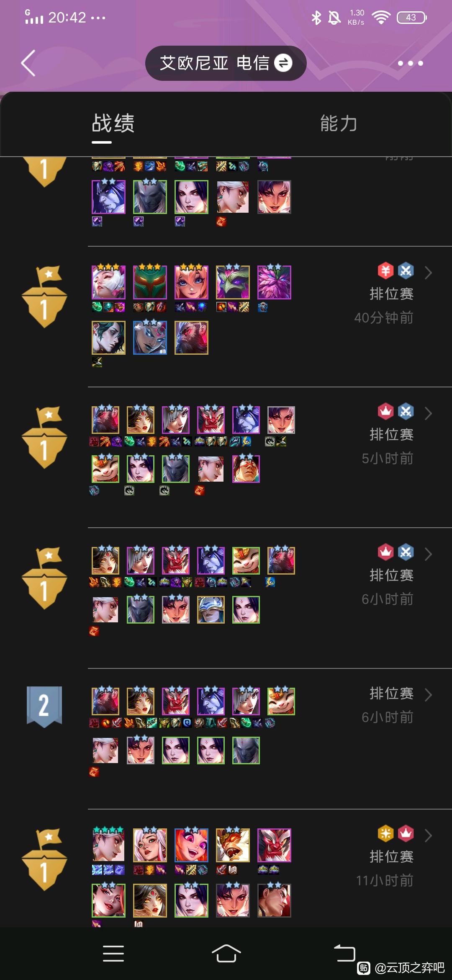Tap the four-star champion in 11小时前 match
The height and width of the screenshot is (980, 452).
pos(108,845)
